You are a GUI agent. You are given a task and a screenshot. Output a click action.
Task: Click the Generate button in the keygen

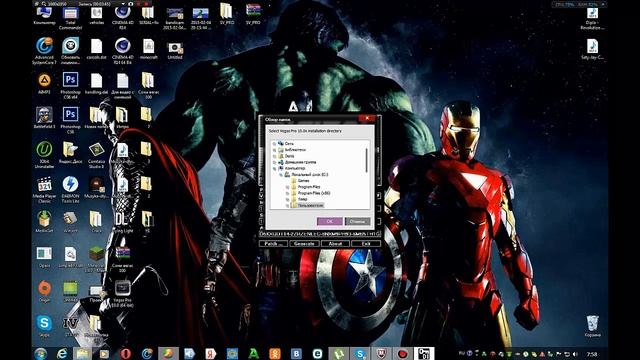pos(304,244)
